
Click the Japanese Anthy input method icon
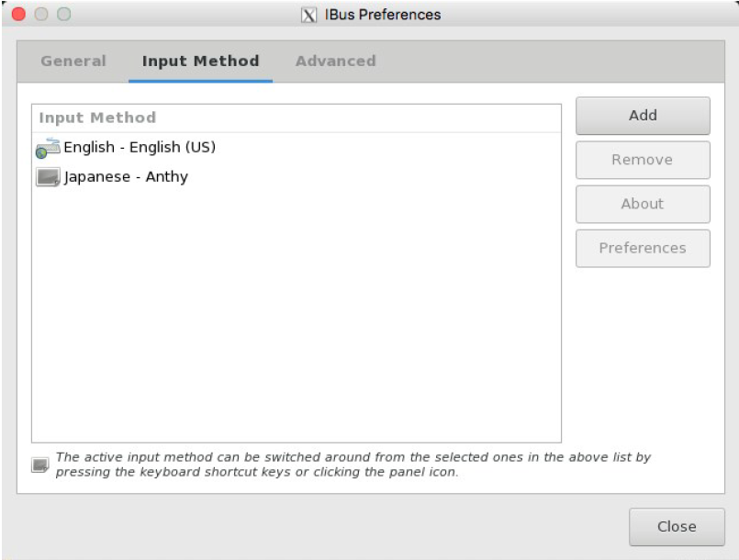coord(48,177)
